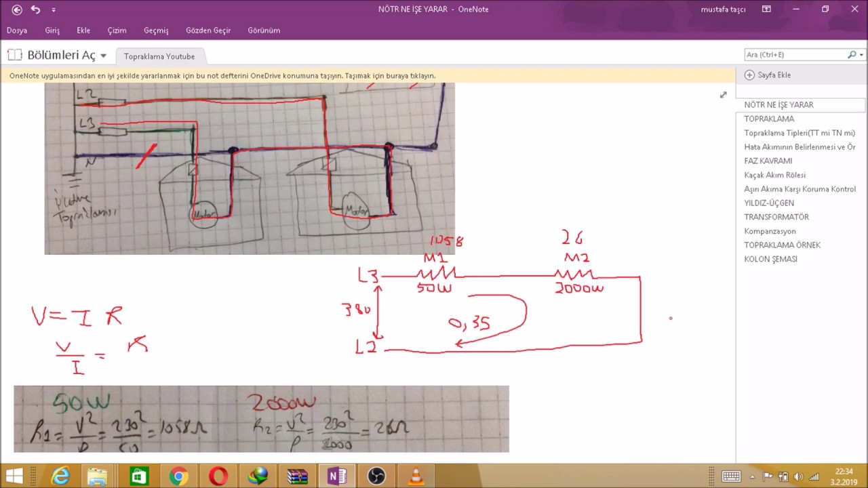Open the Geçmiş ribbon tab
This screenshot has width=868, height=488.
pyautogui.click(x=156, y=30)
